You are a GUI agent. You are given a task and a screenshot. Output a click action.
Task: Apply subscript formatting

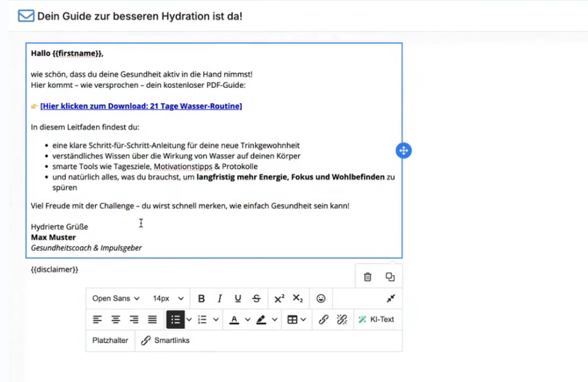(x=298, y=299)
